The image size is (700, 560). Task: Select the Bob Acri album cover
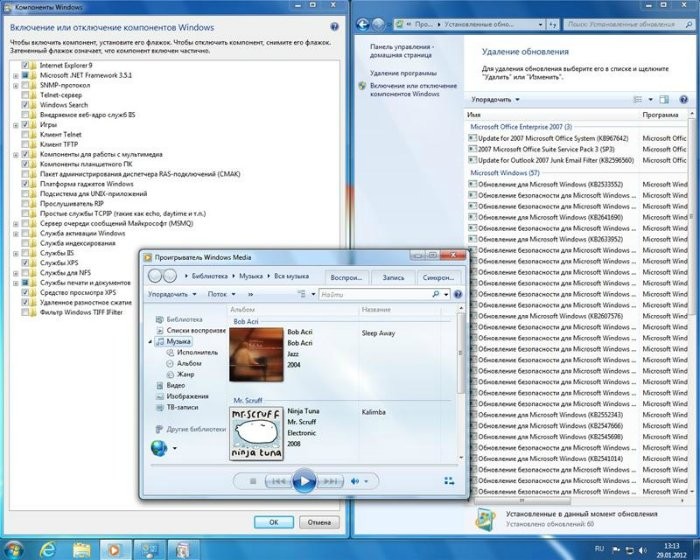256,355
